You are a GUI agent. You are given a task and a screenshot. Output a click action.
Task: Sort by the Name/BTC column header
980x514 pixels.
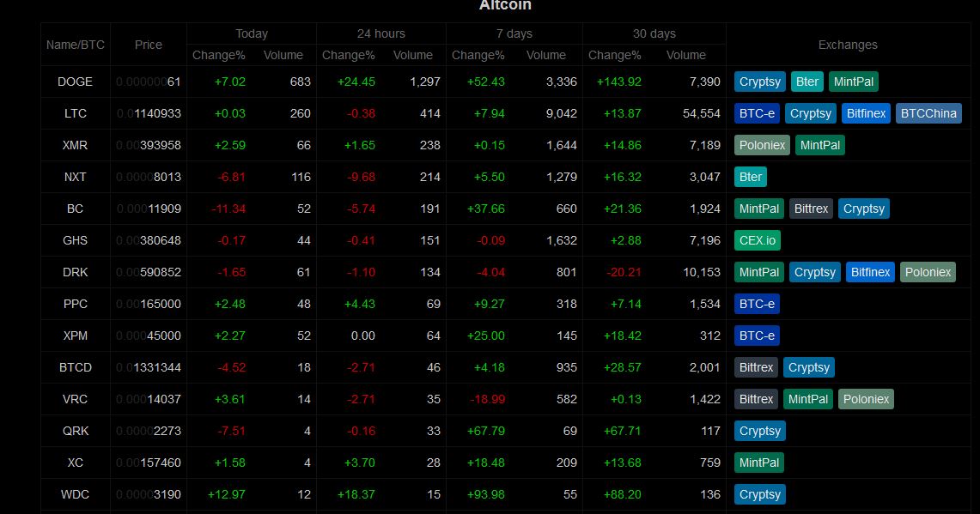[x=75, y=45]
